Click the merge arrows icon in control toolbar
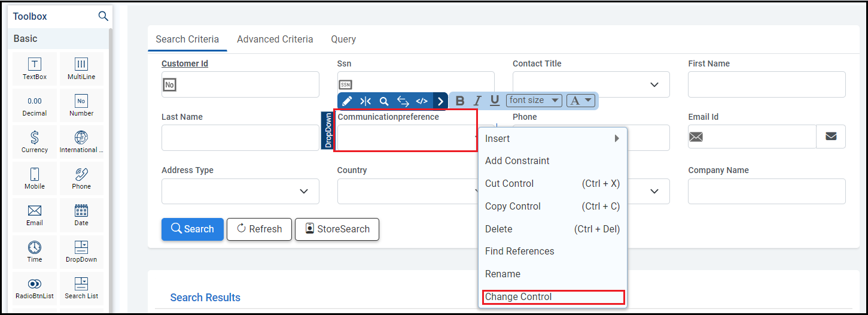 (366, 101)
